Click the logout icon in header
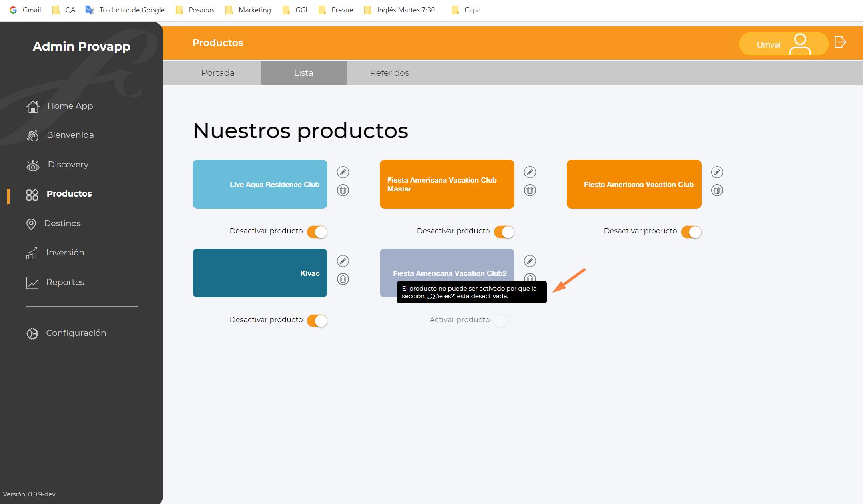863x504 pixels. (x=840, y=42)
